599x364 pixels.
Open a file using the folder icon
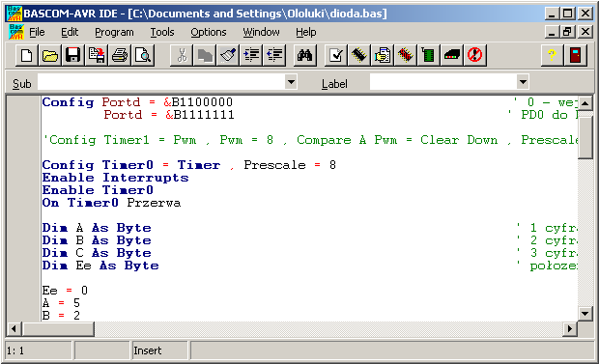(x=50, y=56)
